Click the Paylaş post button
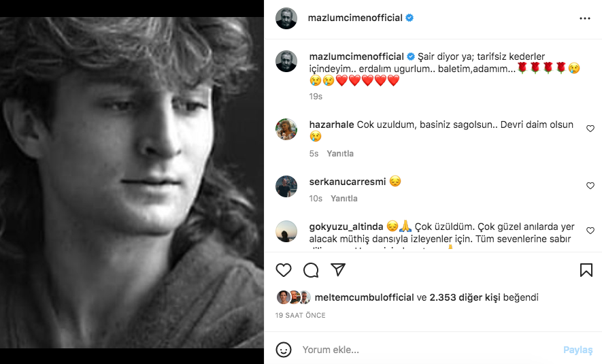This screenshot has width=602, height=364. pyautogui.click(x=578, y=350)
